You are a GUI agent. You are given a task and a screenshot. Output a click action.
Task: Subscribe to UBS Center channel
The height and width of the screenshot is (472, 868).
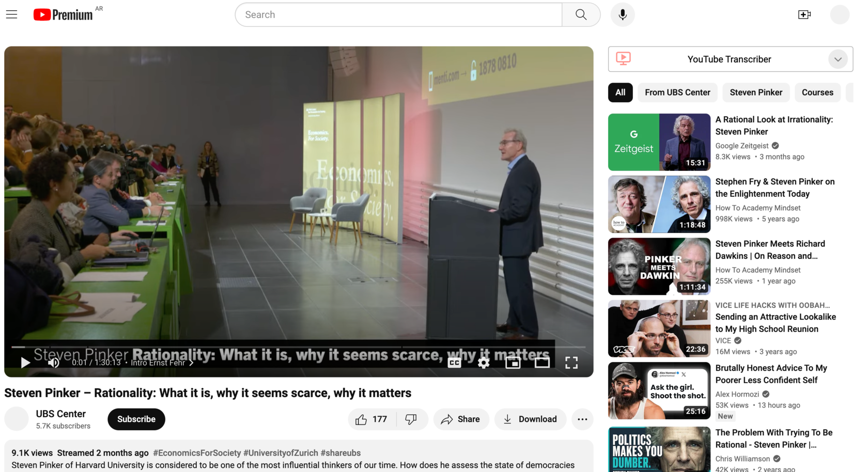[136, 419]
